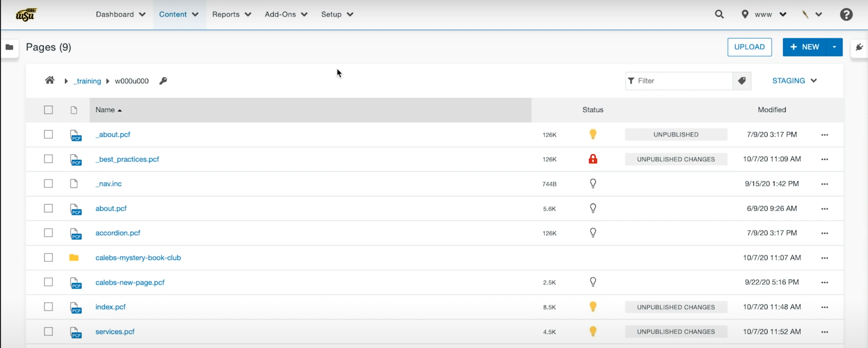Open the www site selector dropdown
868x348 pixels.
pos(764,15)
